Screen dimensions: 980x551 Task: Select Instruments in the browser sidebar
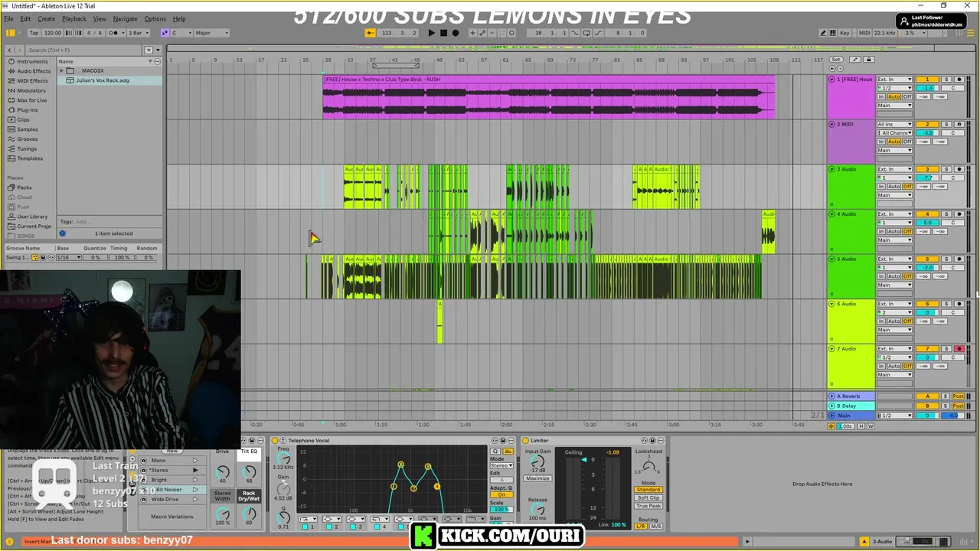point(31,61)
